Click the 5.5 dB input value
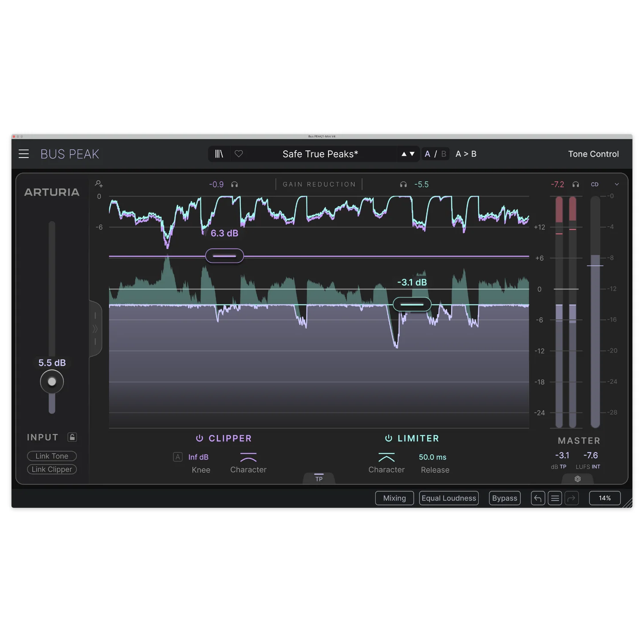Viewport: 644px width, 644px height. pos(52,363)
